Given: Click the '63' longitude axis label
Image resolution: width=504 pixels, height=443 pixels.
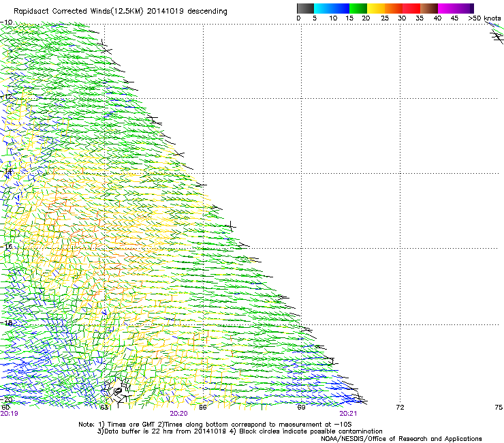Looking at the screenshot, I should pos(104,408).
